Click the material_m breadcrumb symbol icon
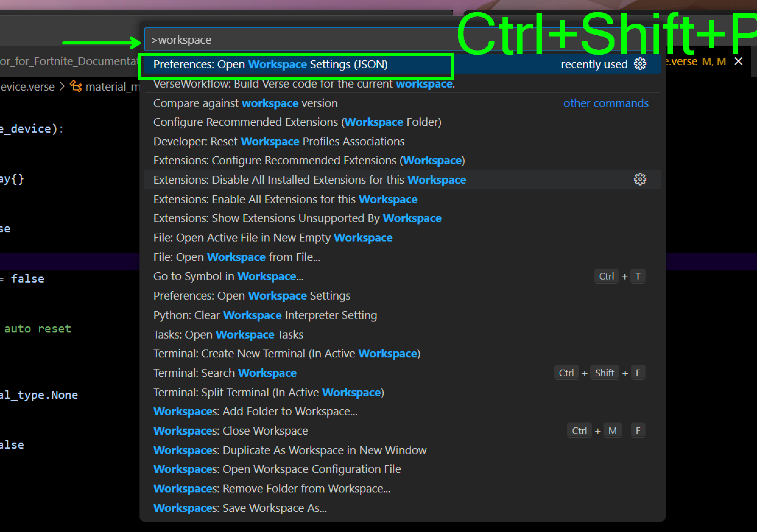757x532 pixels. [76, 86]
